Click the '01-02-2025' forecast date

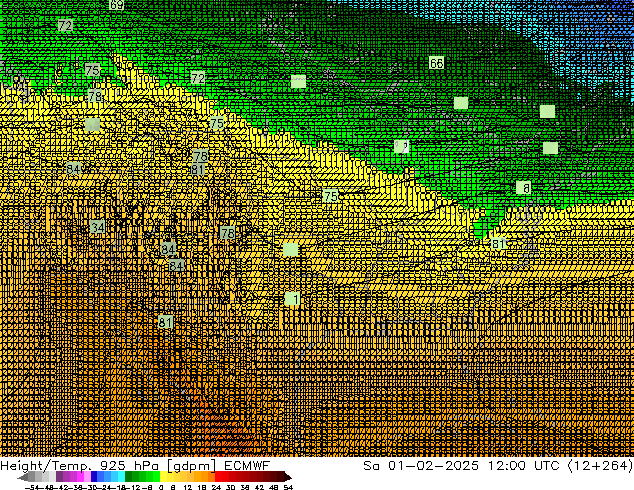click(433, 466)
